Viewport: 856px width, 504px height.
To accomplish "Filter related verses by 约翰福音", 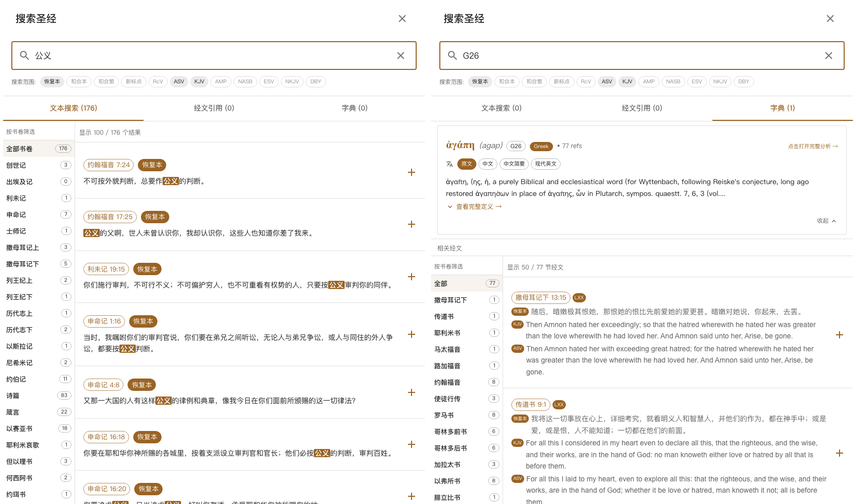I will click(467, 382).
